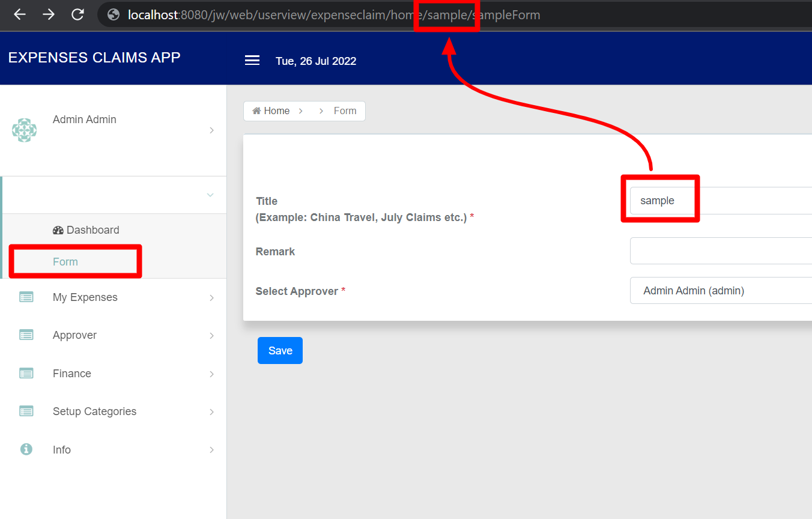Screen dimensions: 812x519
Task: Select the Form menu item
Action: (65, 262)
